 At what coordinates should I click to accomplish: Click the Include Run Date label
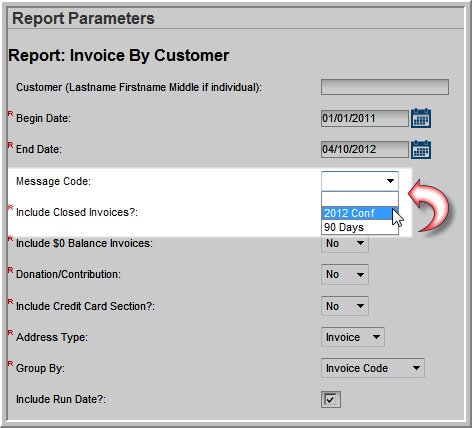(x=61, y=399)
